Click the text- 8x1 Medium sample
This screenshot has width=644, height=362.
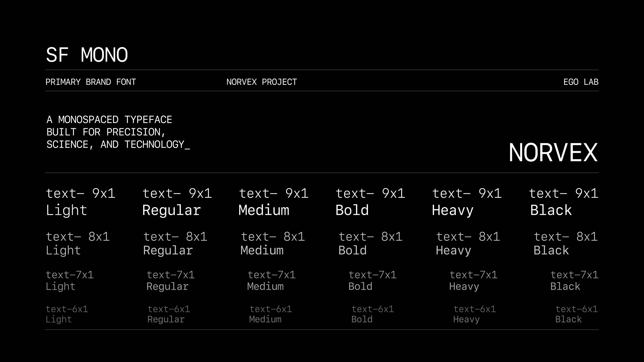pos(273,244)
